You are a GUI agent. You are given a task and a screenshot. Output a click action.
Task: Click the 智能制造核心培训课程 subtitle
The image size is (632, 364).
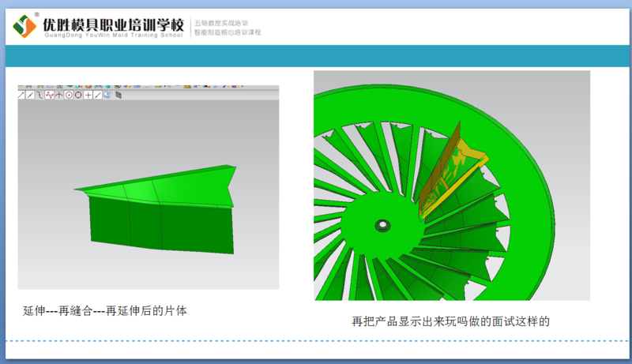(228, 32)
